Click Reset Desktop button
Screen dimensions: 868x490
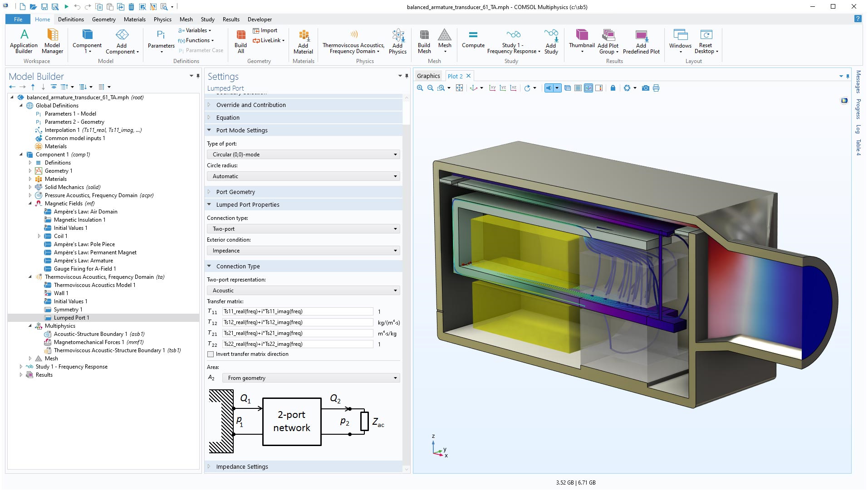point(706,41)
